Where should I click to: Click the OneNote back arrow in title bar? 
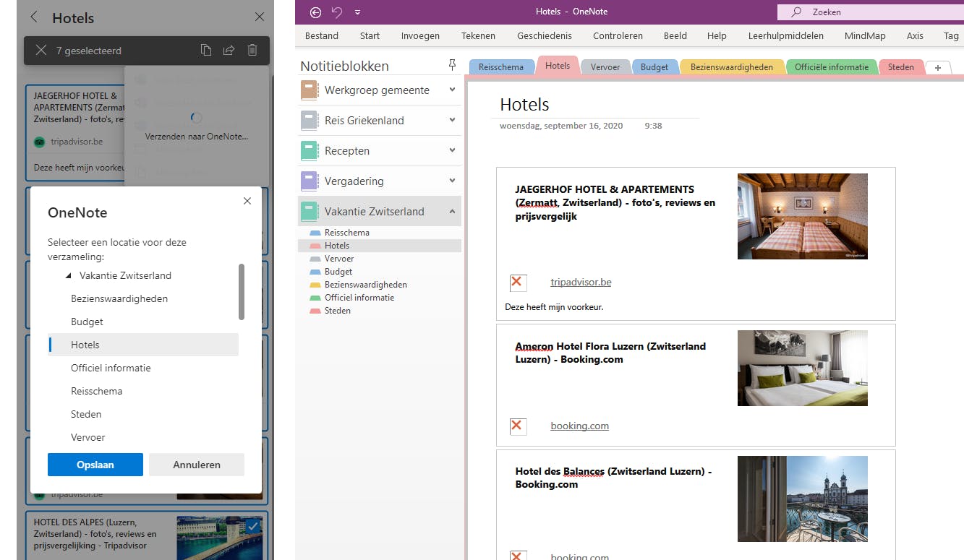pyautogui.click(x=315, y=12)
